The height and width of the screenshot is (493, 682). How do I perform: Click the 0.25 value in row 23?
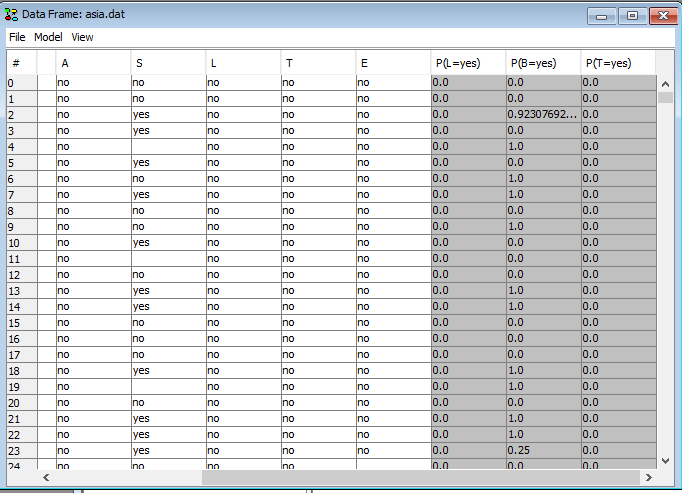543,450
